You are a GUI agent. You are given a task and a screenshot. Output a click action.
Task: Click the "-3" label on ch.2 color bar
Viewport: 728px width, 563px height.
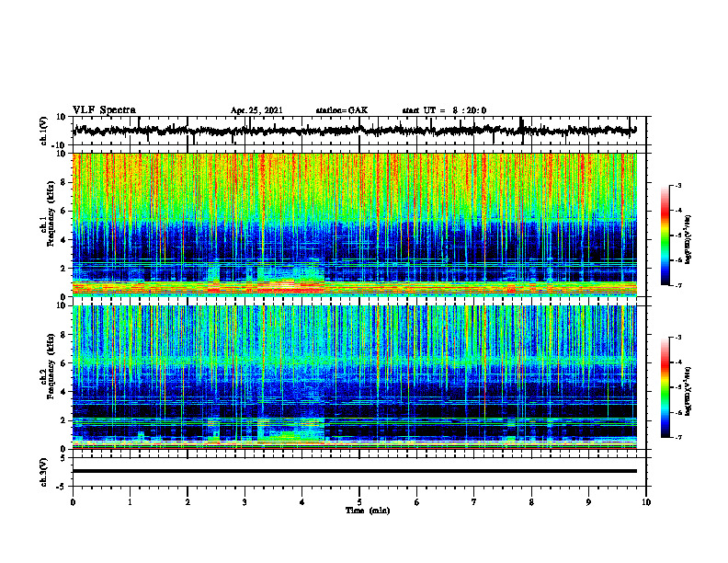click(x=677, y=338)
